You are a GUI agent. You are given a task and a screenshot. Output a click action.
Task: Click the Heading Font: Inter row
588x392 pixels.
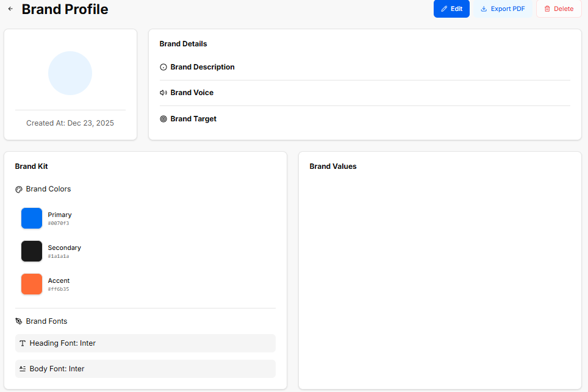coord(146,343)
